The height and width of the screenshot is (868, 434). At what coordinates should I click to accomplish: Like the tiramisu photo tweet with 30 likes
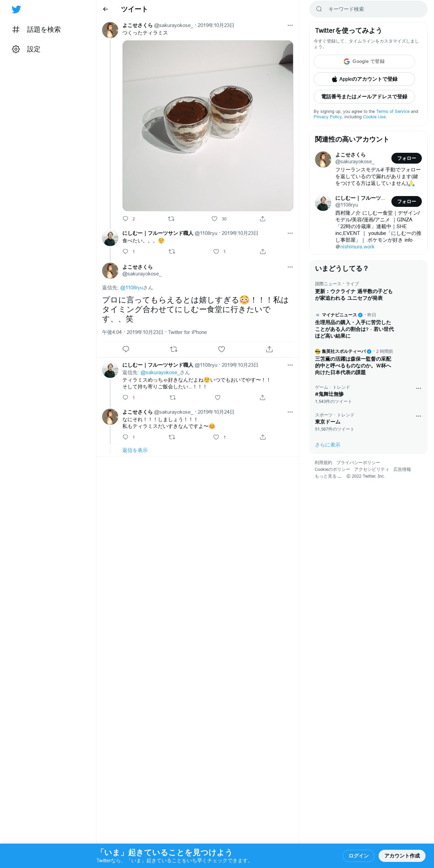coord(215,219)
